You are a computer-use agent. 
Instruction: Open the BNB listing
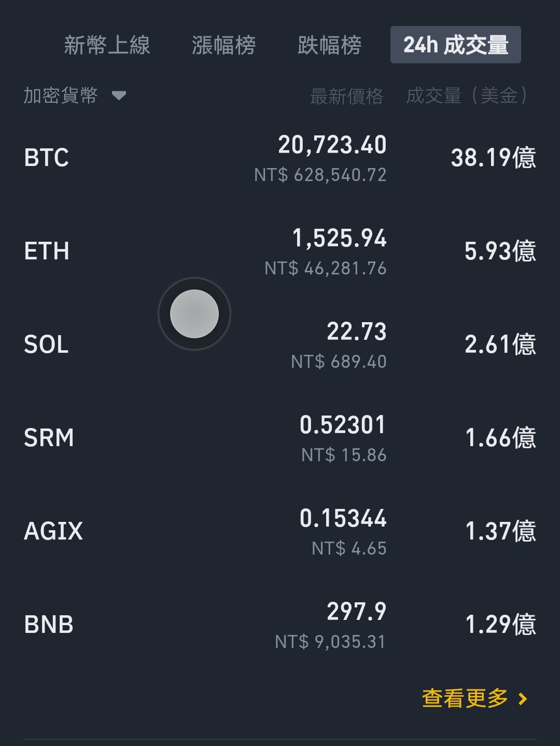click(280, 625)
